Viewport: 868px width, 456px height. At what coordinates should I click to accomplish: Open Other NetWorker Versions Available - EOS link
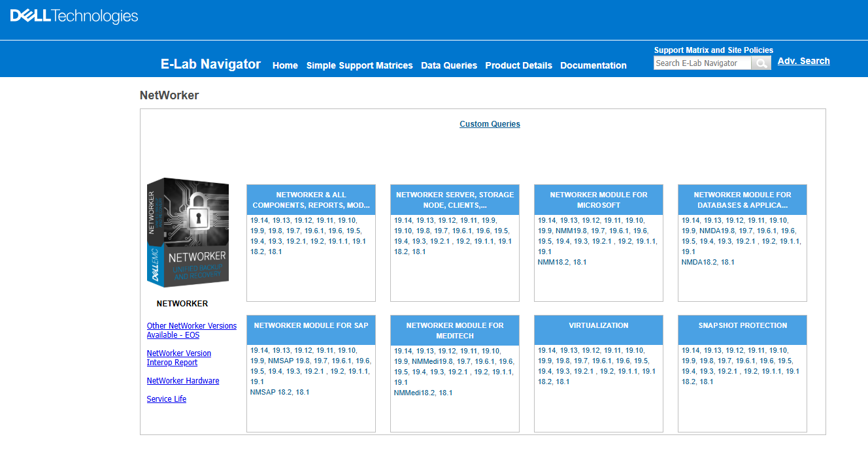(192, 331)
